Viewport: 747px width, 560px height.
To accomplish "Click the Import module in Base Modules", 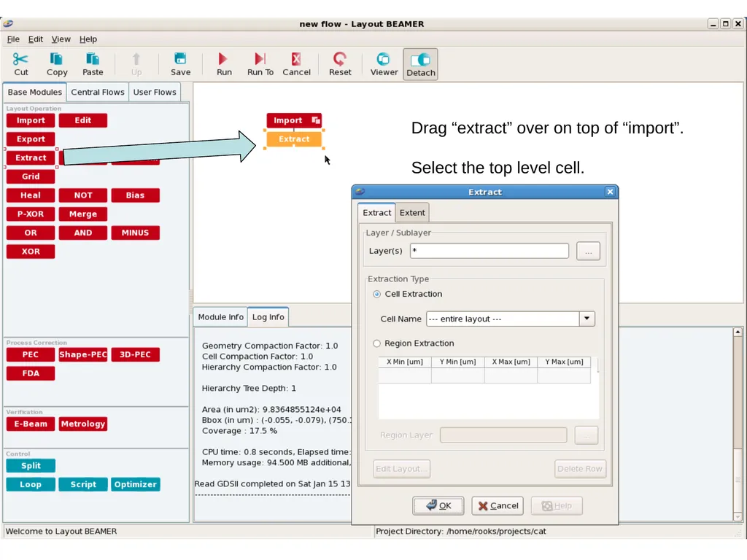I will click(31, 120).
